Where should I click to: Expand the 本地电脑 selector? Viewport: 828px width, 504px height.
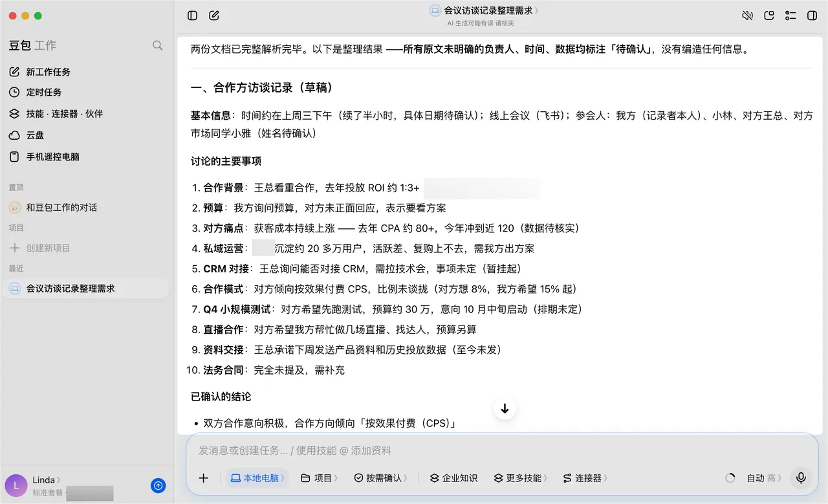click(x=257, y=478)
